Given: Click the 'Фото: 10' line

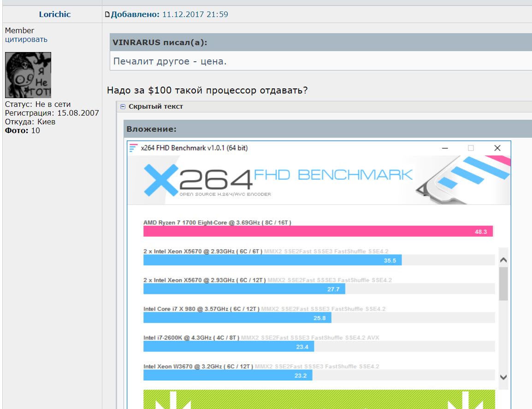Looking at the screenshot, I should [23, 130].
